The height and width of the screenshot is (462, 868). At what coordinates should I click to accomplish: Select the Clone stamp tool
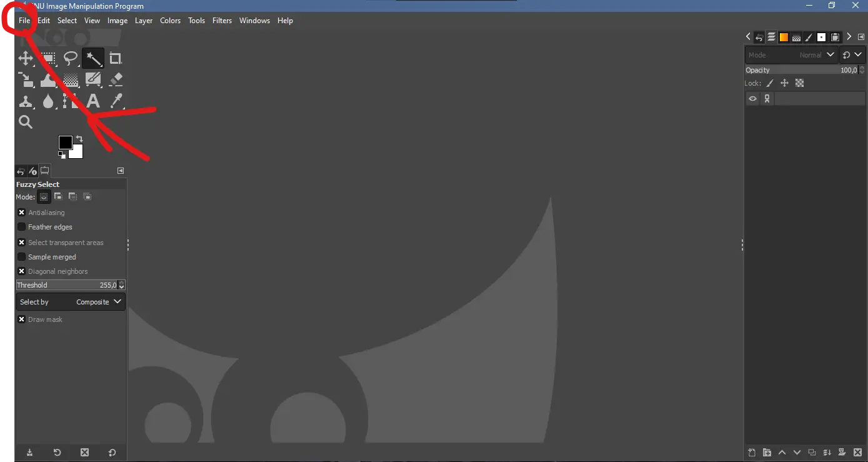click(26, 101)
